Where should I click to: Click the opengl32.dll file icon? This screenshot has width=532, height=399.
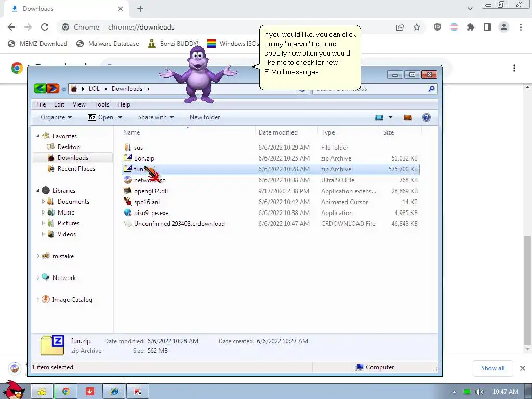click(128, 191)
